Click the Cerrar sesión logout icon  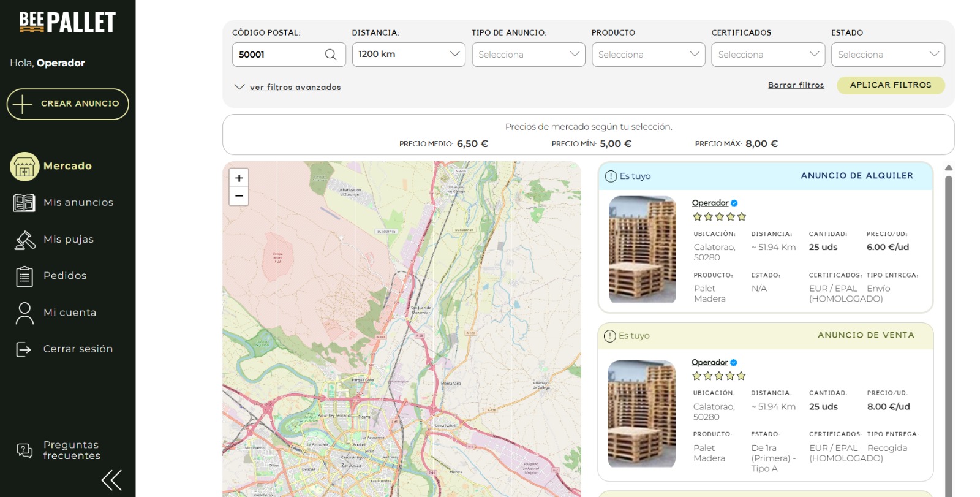tap(24, 349)
